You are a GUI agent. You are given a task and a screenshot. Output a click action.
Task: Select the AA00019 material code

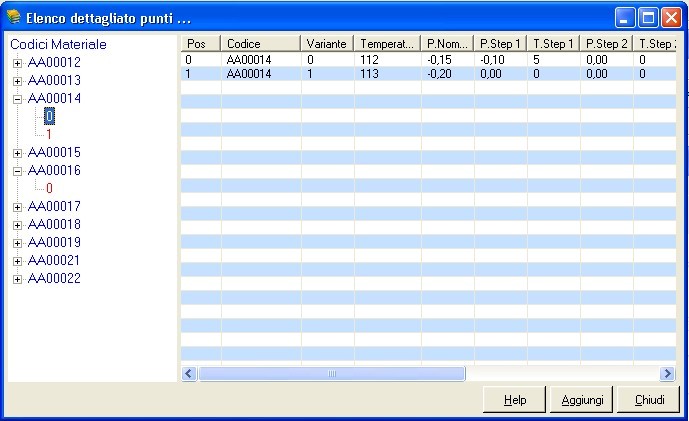(x=54, y=243)
